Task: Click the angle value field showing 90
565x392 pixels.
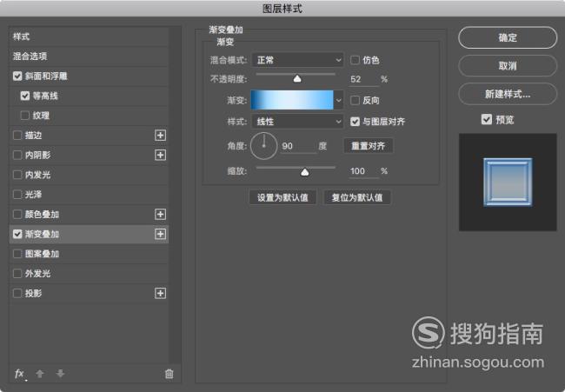Action: tap(298, 146)
